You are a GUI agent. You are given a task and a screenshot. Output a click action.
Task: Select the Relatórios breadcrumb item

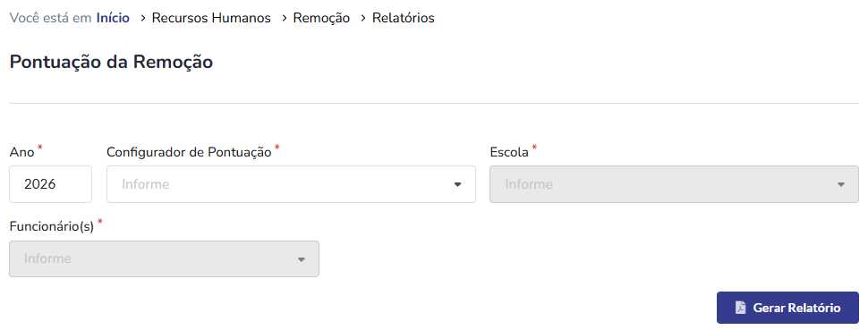(x=404, y=18)
